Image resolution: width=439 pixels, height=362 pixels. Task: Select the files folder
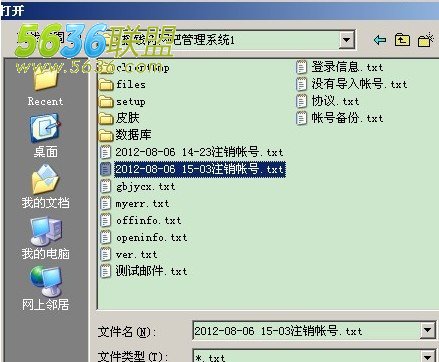[x=122, y=85]
